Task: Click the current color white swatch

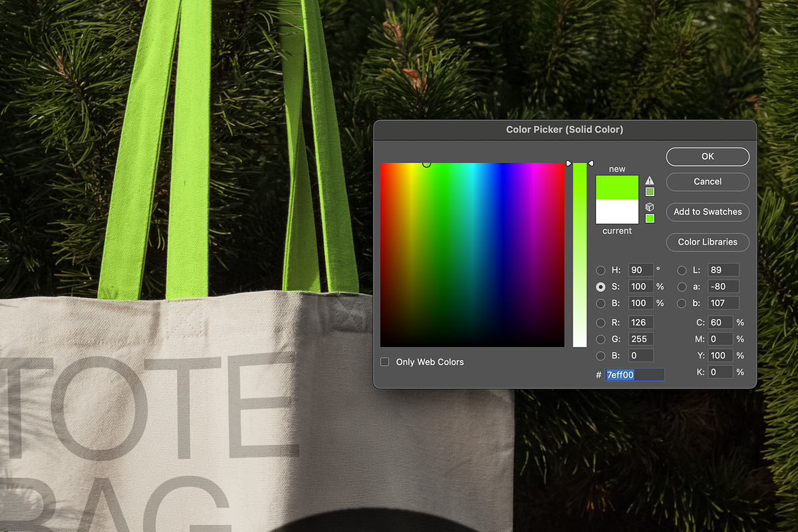Action: click(617, 211)
